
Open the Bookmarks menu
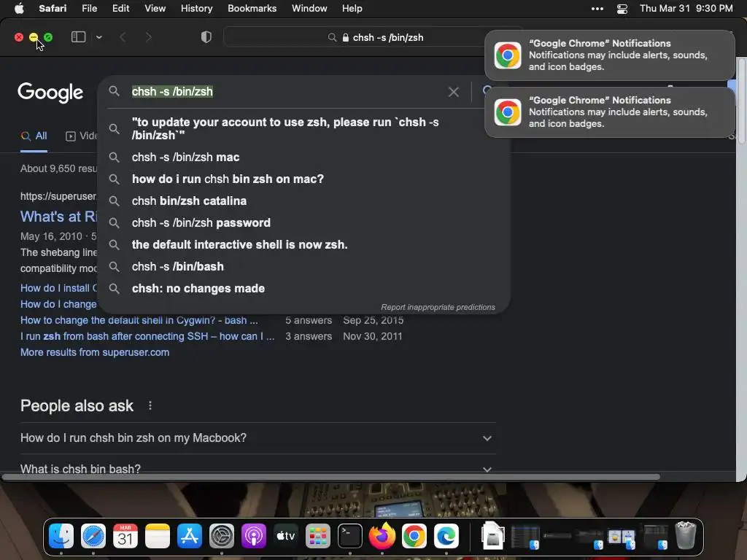click(x=252, y=9)
